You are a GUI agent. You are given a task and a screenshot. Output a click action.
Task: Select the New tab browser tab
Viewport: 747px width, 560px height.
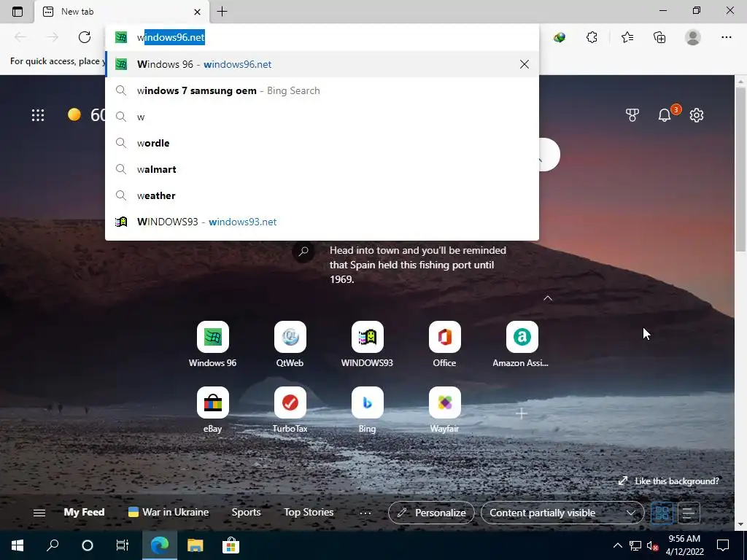(x=122, y=12)
